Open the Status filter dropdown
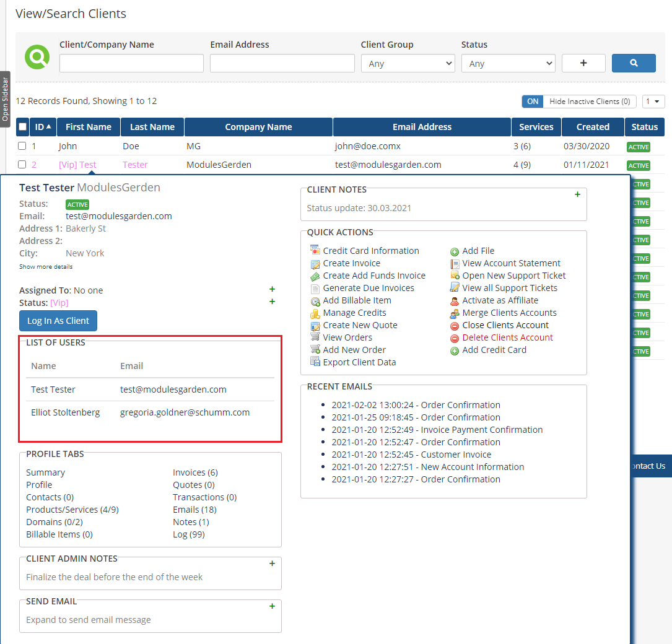The width and height of the screenshot is (672, 644). point(508,63)
